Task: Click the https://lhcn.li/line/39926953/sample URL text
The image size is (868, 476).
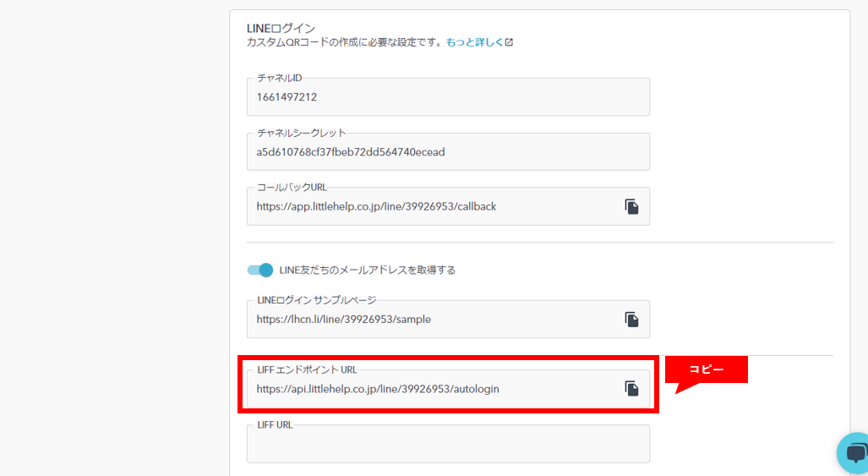Action: (x=344, y=320)
